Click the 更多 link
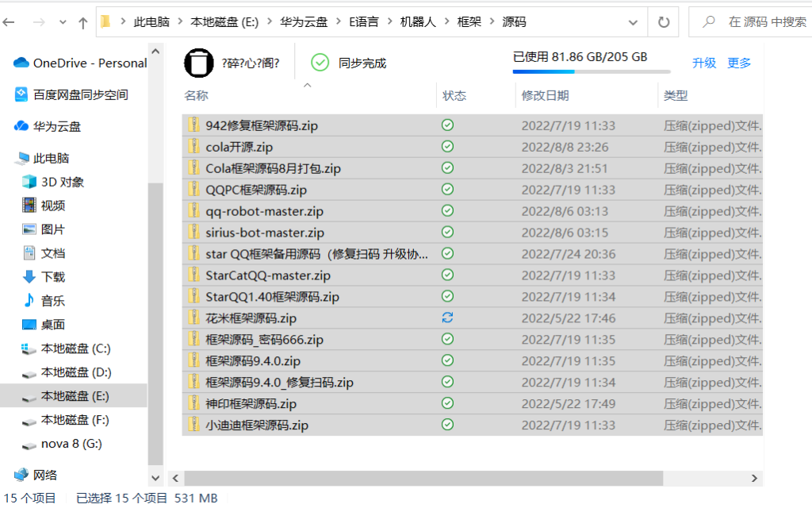Viewport: 812px width, 508px height. click(739, 63)
